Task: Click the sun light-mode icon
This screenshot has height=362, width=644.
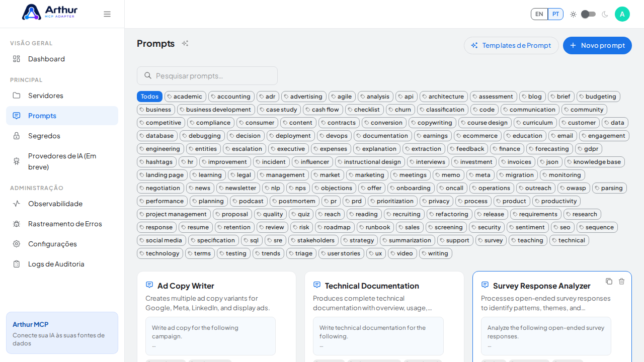Action: pyautogui.click(x=573, y=14)
